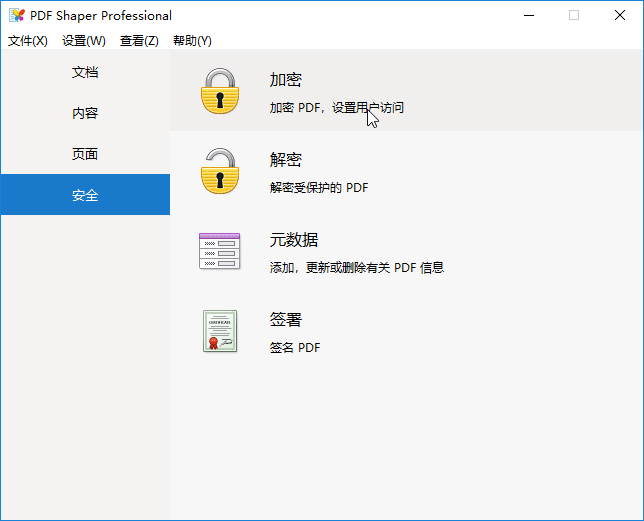Click the 签署 title text
Image resolution: width=644 pixels, height=521 pixels.
286,319
